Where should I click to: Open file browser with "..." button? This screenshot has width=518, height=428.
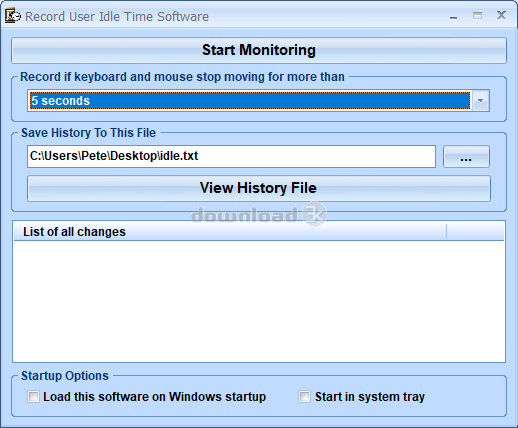(466, 156)
